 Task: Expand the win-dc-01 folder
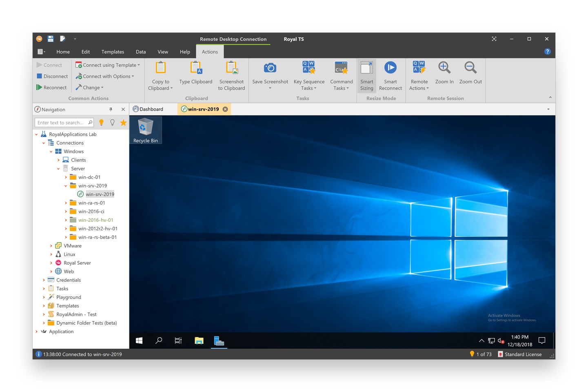click(66, 177)
